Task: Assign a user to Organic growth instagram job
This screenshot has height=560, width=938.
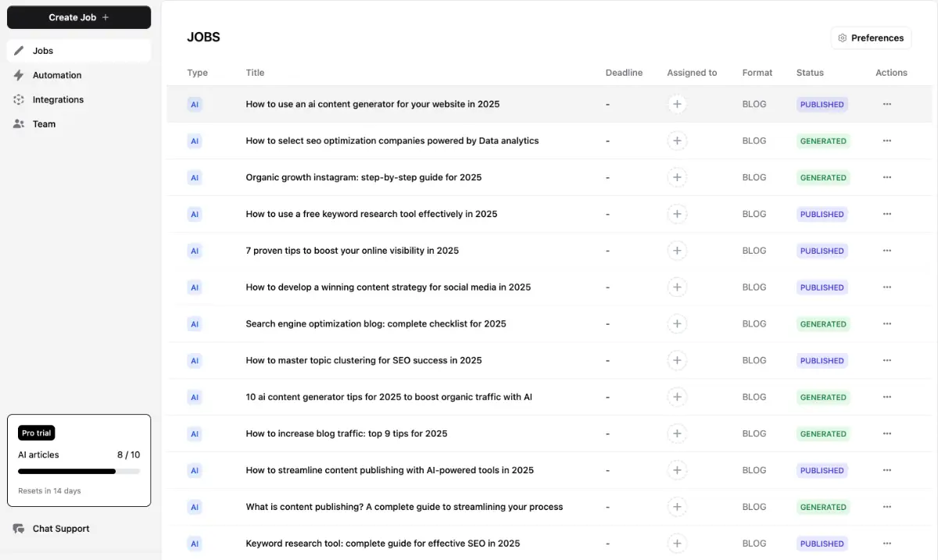Action: coord(677,177)
